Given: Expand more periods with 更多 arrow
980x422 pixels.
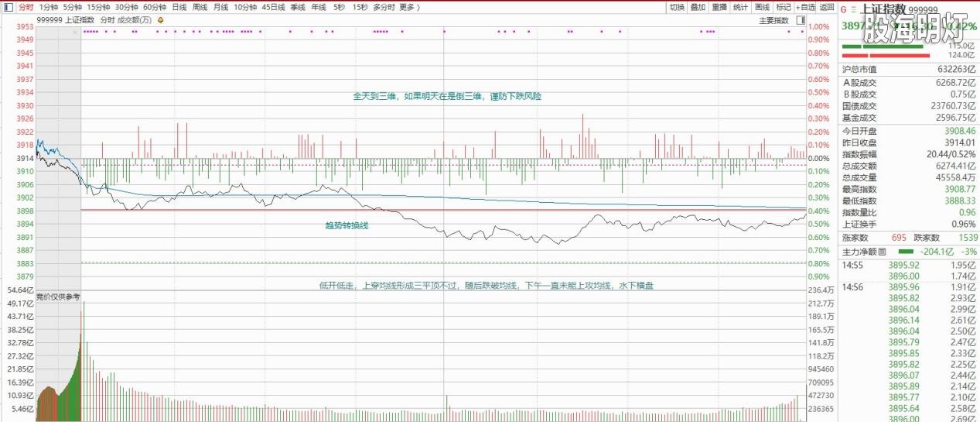Looking at the screenshot, I should point(410,7).
